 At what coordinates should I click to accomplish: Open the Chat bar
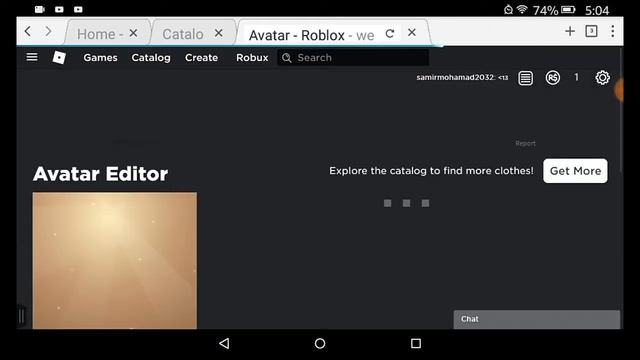tap(537, 319)
